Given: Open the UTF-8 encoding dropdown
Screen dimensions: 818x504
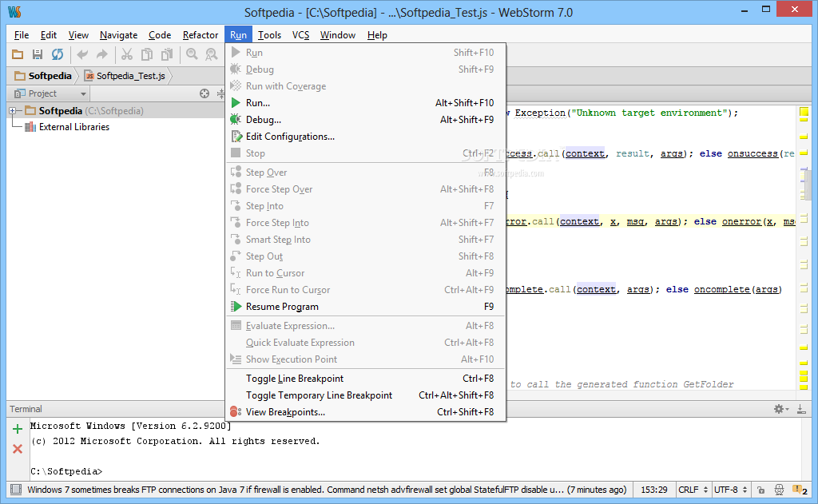Looking at the screenshot, I should [x=730, y=490].
